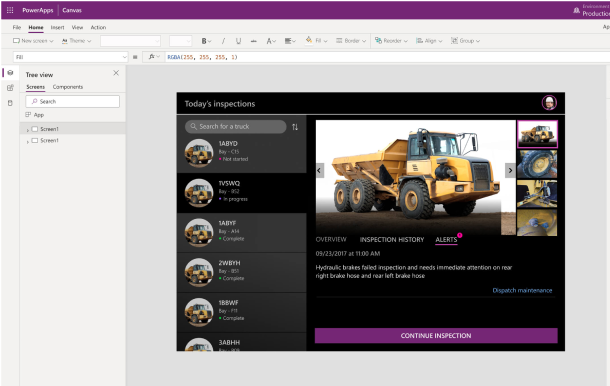Viewport: 610px width, 386px height.
Task: Open the Group dropdown
Action: (465, 40)
